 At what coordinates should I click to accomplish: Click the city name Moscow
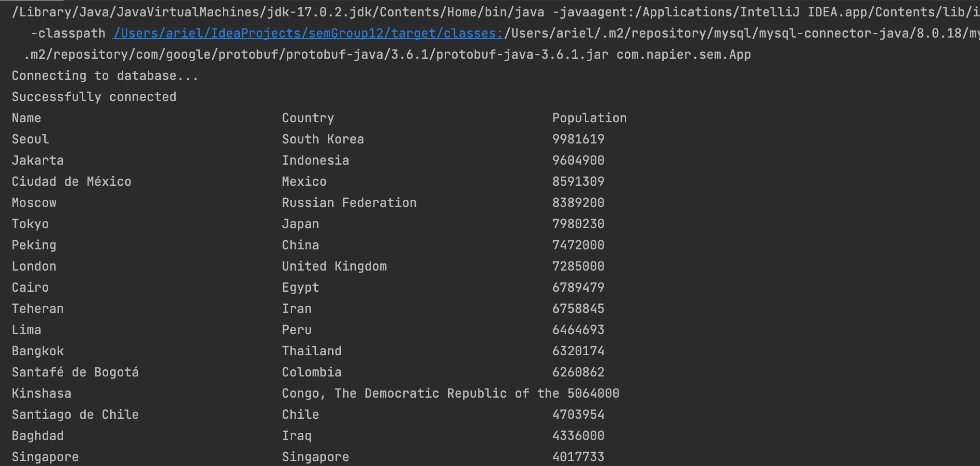pos(34,203)
